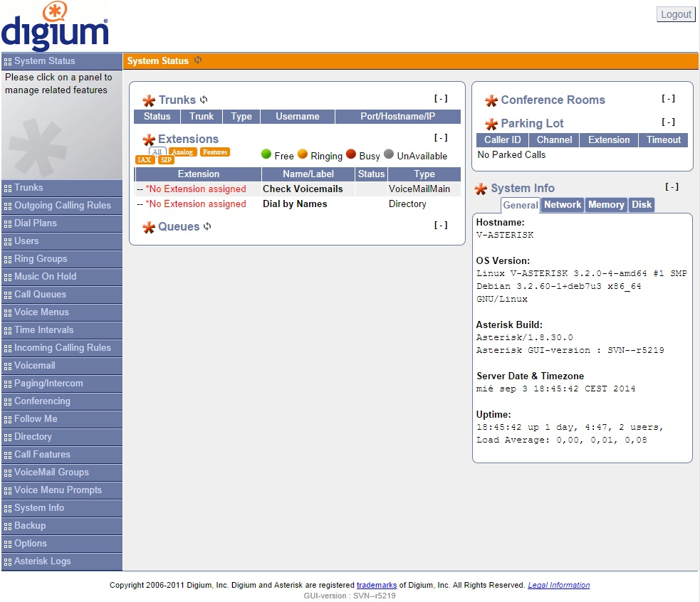
Task: Filter extensions by Analog
Action: point(182,152)
